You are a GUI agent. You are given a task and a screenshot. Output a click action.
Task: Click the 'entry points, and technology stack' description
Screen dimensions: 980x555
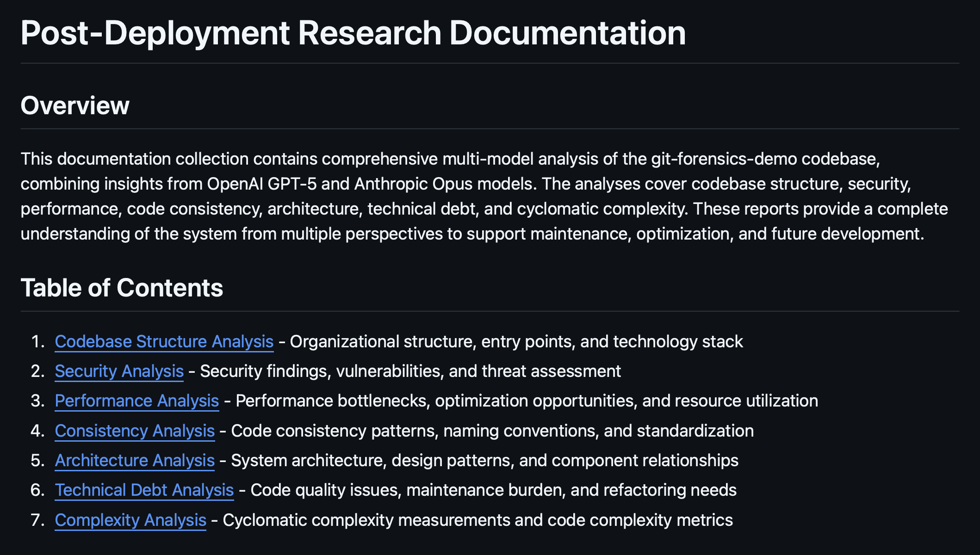click(612, 341)
